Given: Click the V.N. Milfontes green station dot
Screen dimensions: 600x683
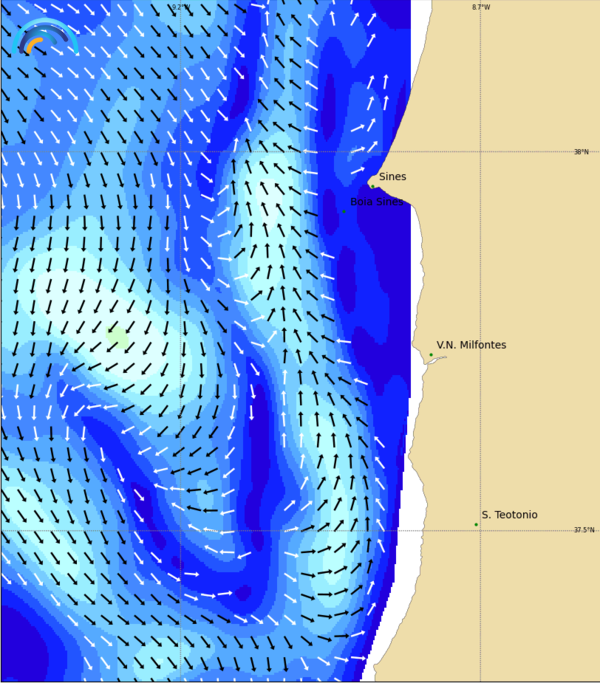Looking at the screenshot, I should [431, 355].
